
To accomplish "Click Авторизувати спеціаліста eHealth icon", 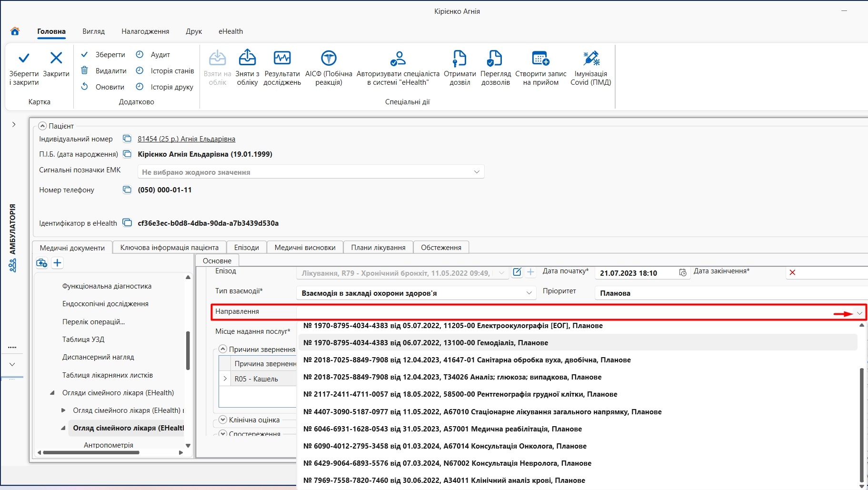I will [398, 58].
